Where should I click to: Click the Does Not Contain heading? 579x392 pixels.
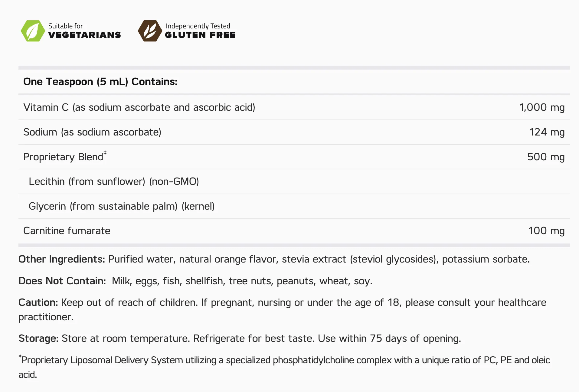point(62,281)
